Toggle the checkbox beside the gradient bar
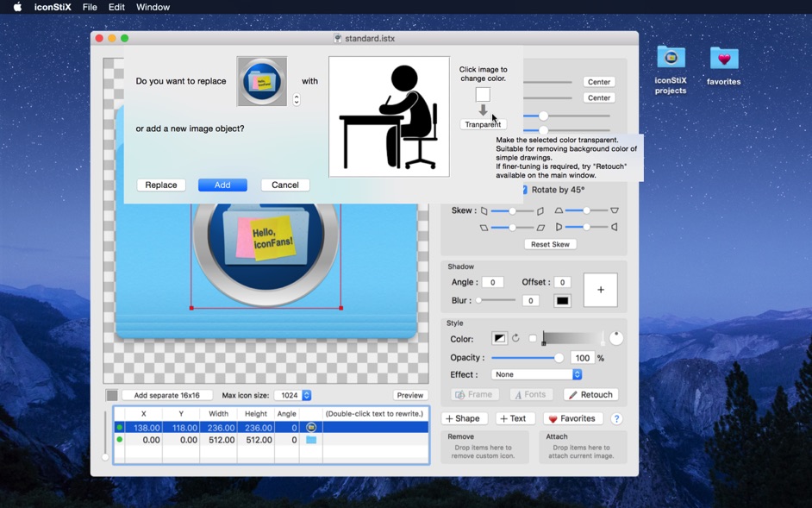 tap(533, 339)
